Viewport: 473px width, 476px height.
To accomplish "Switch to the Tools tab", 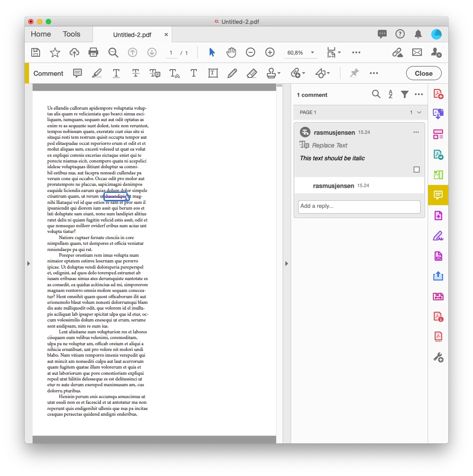I will [72, 34].
